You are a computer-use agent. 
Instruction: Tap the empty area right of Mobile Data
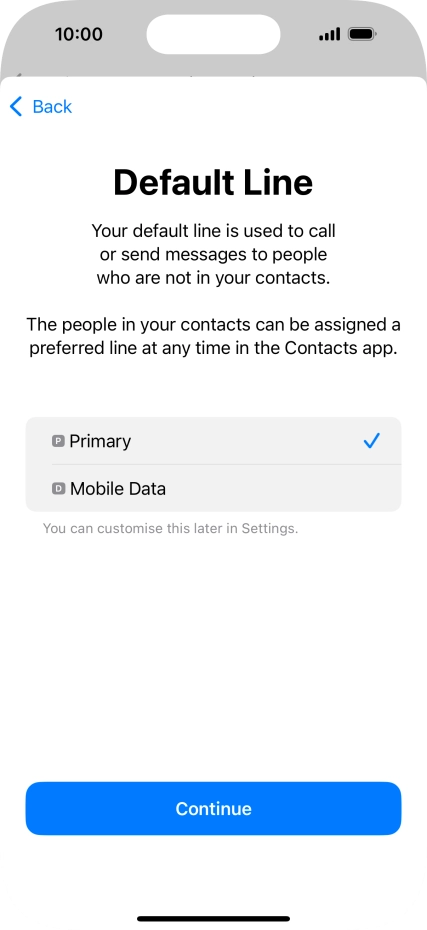point(283,488)
